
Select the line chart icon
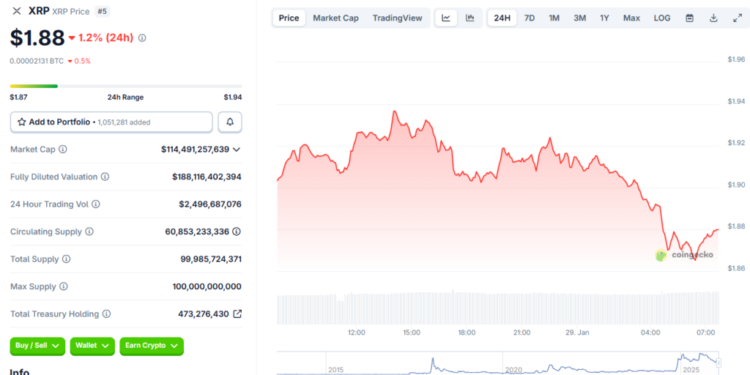[446, 18]
